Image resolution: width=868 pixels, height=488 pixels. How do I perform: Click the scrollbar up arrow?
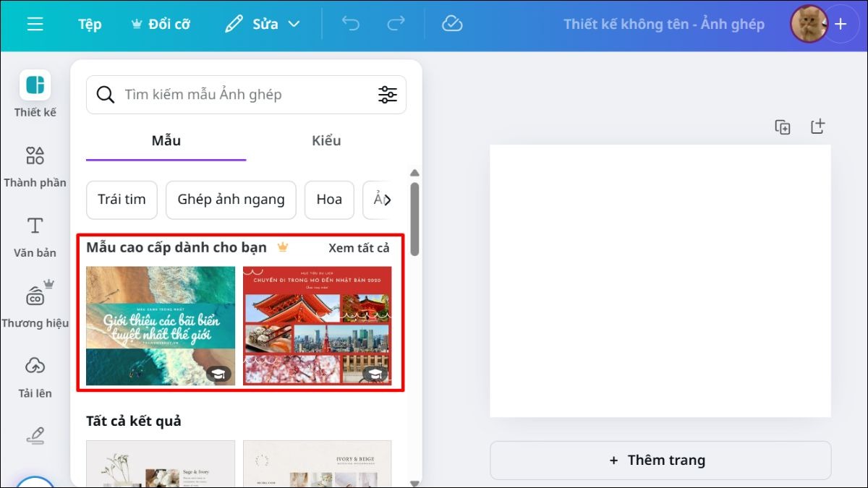point(414,173)
